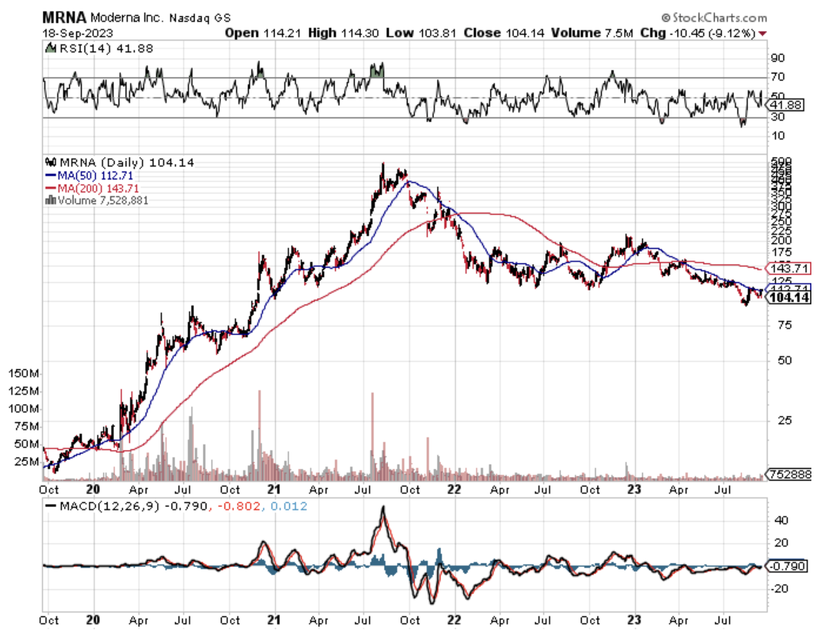Click the 104.14 last price label

click(x=789, y=298)
